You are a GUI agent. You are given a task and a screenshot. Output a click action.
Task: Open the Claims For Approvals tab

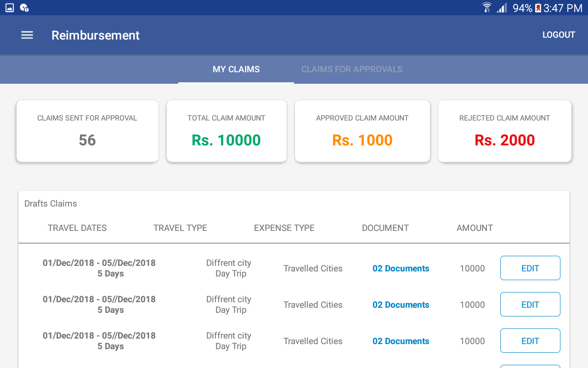pyautogui.click(x=352, y=69)
